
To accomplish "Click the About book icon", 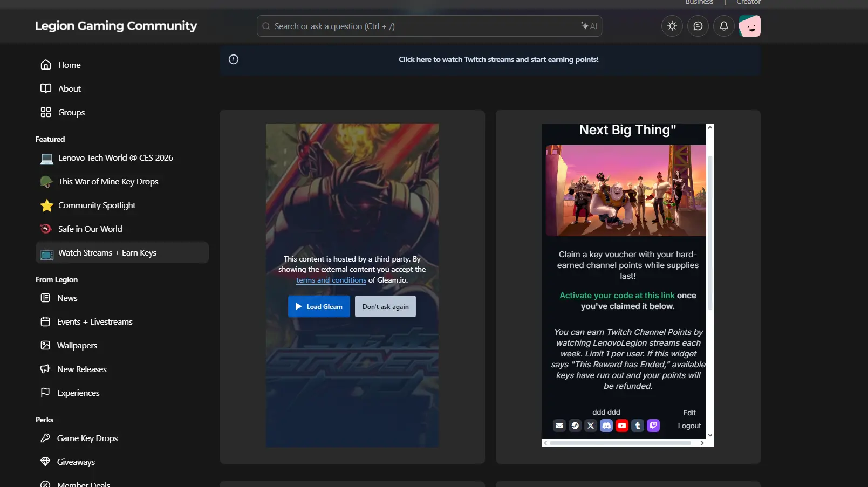I will tap(46, 88).
